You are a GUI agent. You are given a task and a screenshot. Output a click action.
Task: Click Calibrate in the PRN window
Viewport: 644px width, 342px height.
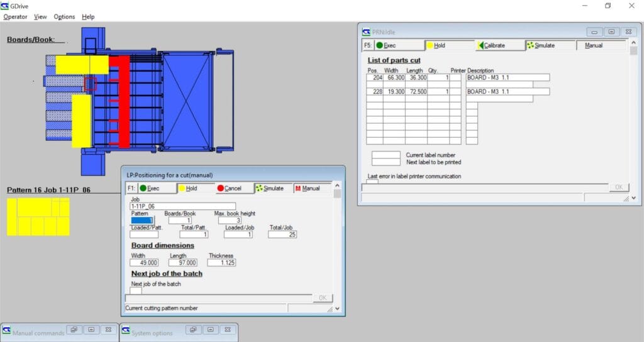500,45
